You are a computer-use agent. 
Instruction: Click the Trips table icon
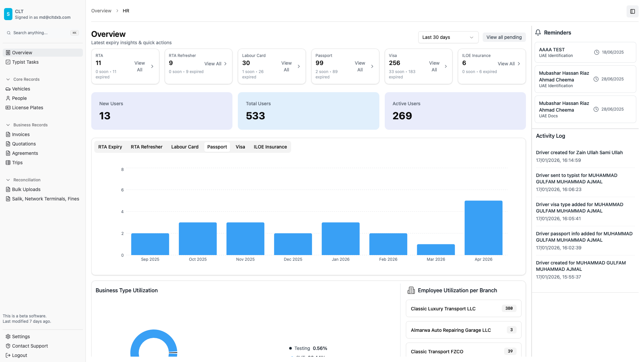tap(8, 163)
